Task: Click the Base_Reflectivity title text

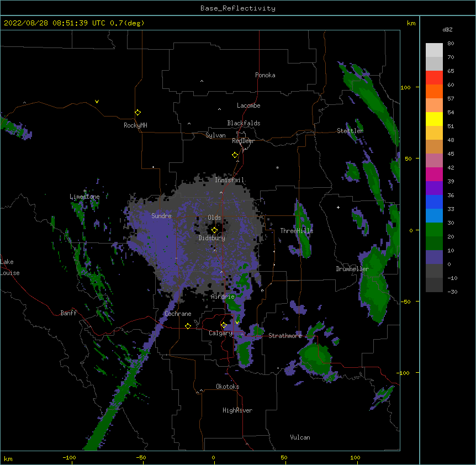Action: coord(238,8)
